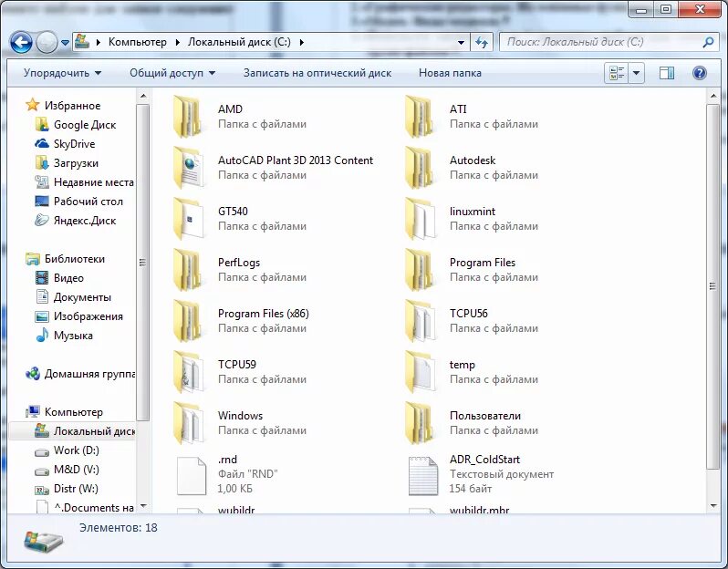Select the ADR_ColdStart text document icon
The image size is (728, 569).
point(423,476)
